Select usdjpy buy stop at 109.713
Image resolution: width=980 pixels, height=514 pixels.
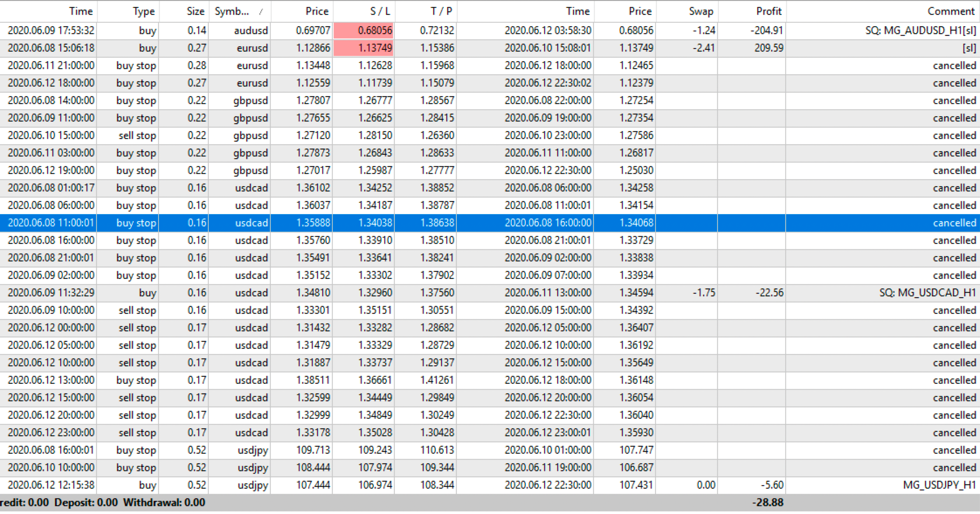point(313,450)
